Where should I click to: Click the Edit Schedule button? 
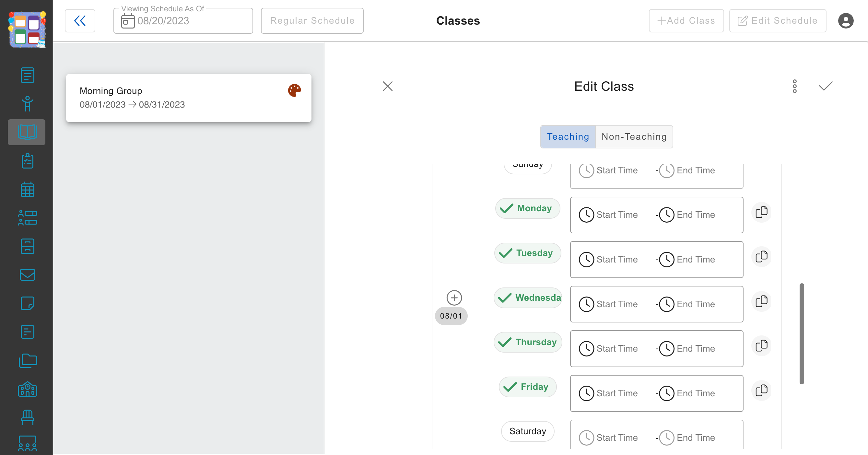(778, 21)
